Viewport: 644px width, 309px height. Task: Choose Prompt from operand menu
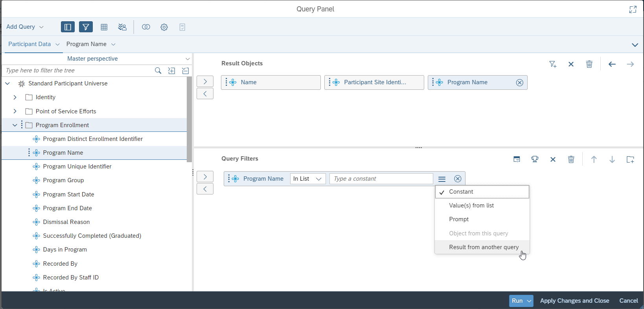click(482, 219)
